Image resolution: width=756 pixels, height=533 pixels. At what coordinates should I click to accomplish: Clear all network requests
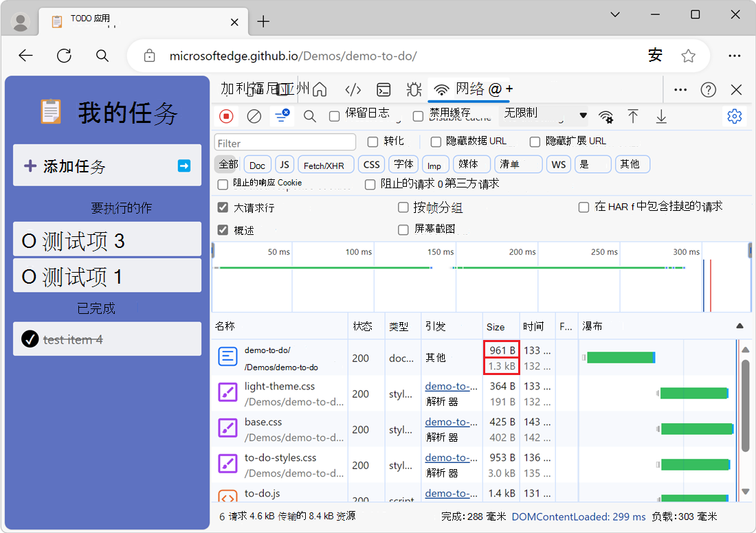[x=254, y=116]
